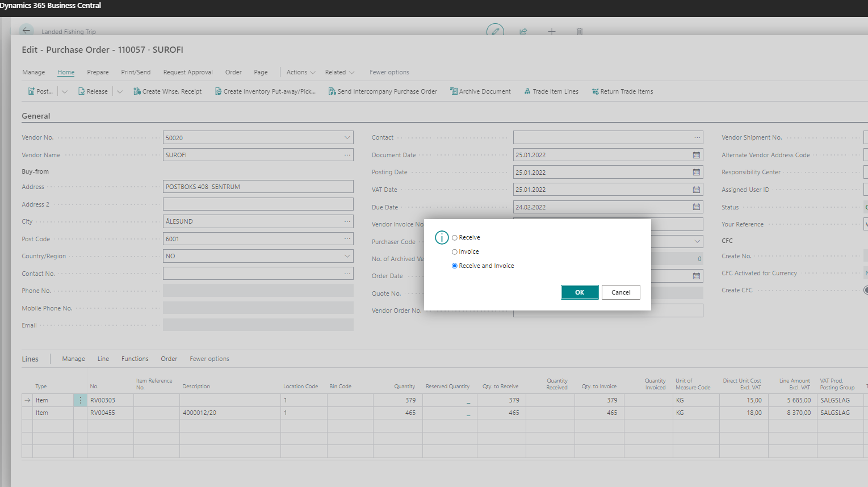The width and height of the screenshot is (868, 487).
Task: Click the share page icon
Action: pyautogui.click(x=523, y=31)
